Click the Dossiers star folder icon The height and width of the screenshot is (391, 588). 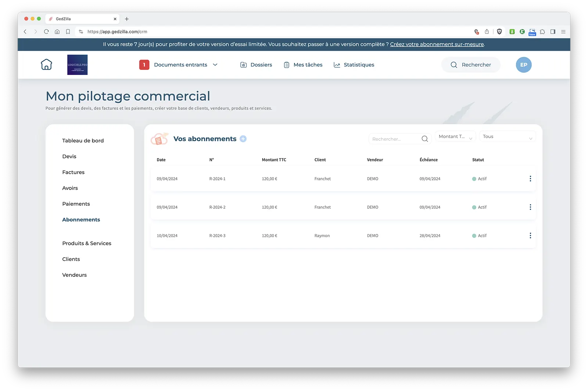pos(243,65)
